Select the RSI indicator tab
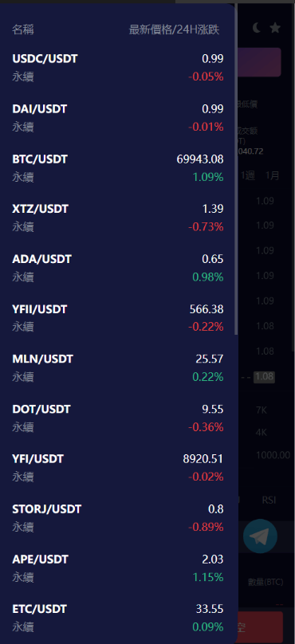 (269, 500)
